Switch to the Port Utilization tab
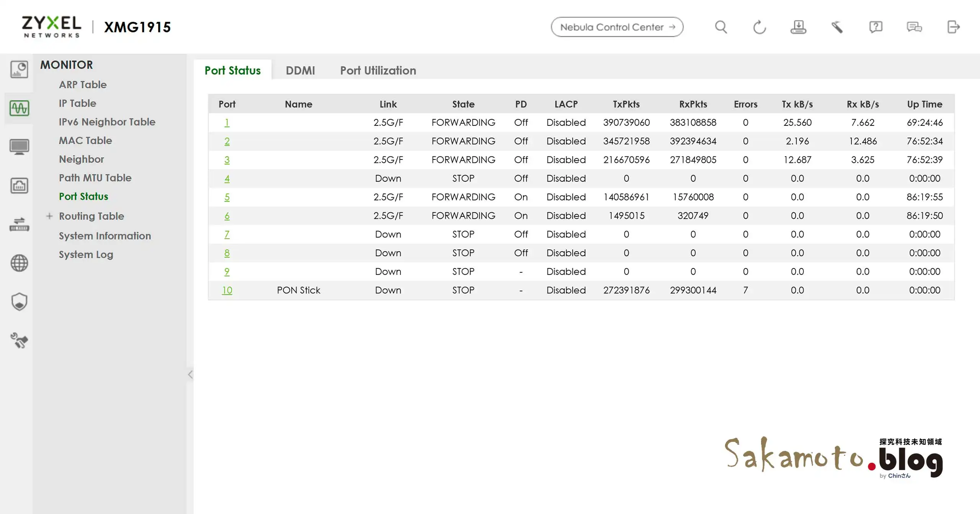The height and width of the screenshot is (514, 980). [x=378, y=70]
